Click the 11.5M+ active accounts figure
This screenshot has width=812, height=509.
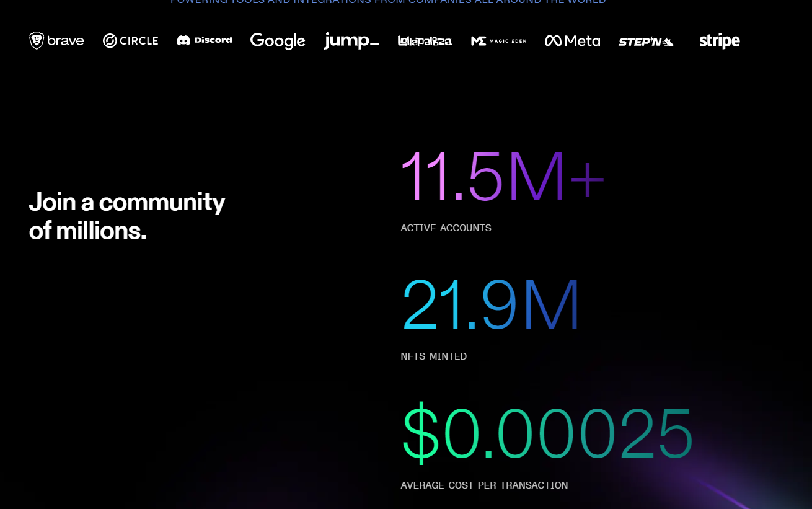point(503,176)
